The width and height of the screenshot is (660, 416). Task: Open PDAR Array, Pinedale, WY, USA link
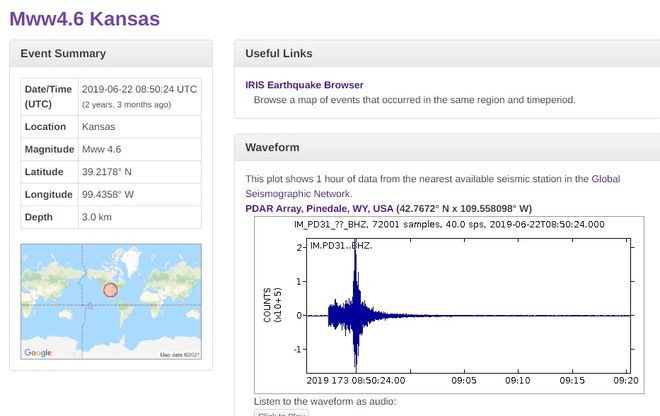coord(319,208)
